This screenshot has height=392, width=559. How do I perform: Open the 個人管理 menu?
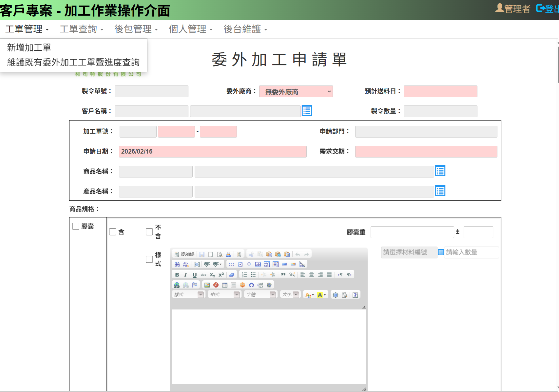click(x=190, y=29)
